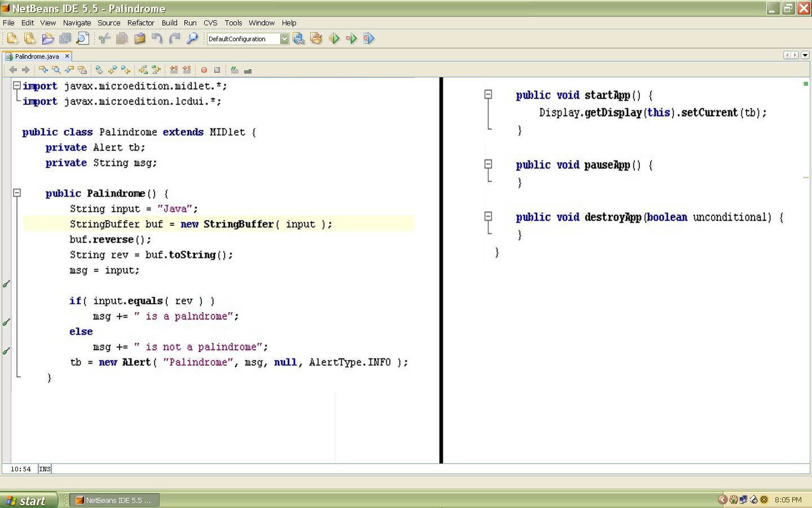Click Find Selection magnifier in editor toolbar
This screenshot has height=508, width=812.
[56, 70]
